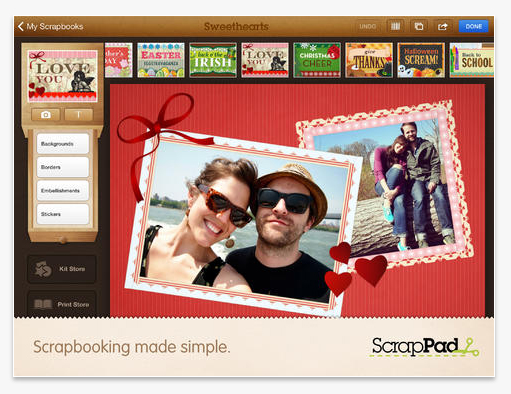Screen dimensions: 511x394
Task: Open the Print Store
Action: point(62,304)
